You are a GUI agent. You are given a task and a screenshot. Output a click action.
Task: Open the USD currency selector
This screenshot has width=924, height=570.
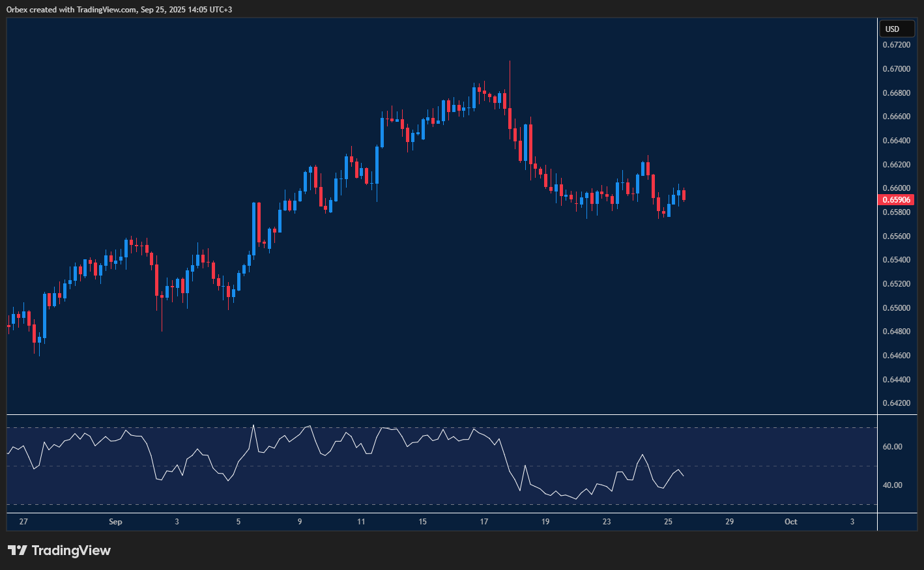[892, 29]
